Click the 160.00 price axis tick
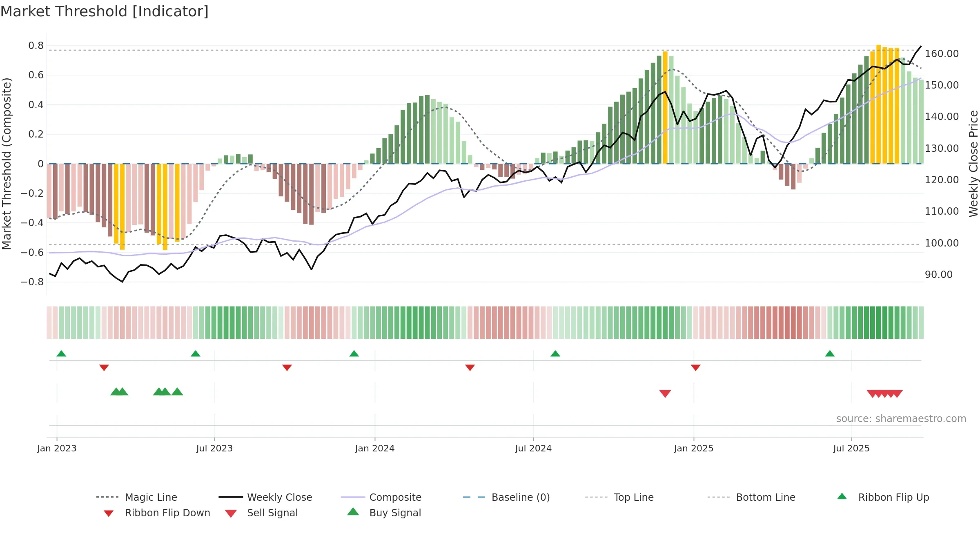The width and height of the screenshot is (980, 551). click(x=942, y=53)
